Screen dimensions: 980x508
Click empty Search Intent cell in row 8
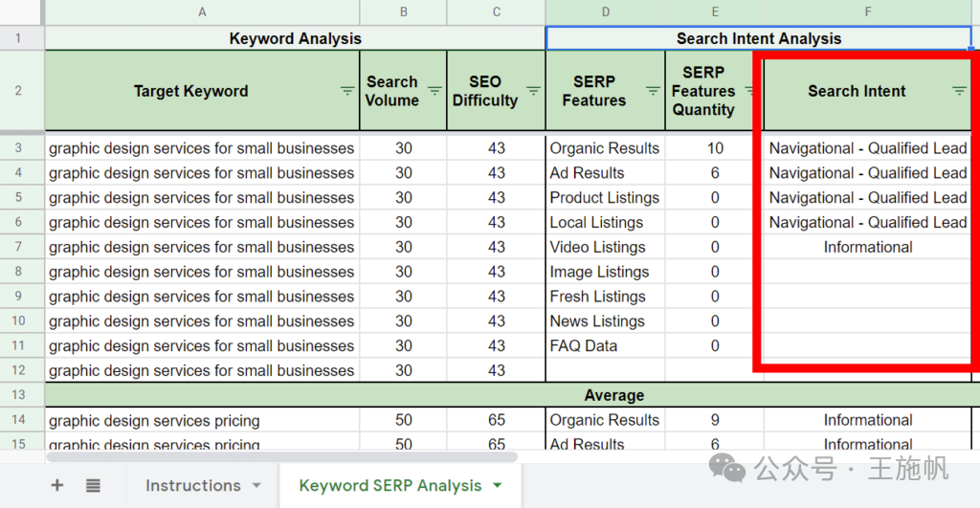[867, 272]
